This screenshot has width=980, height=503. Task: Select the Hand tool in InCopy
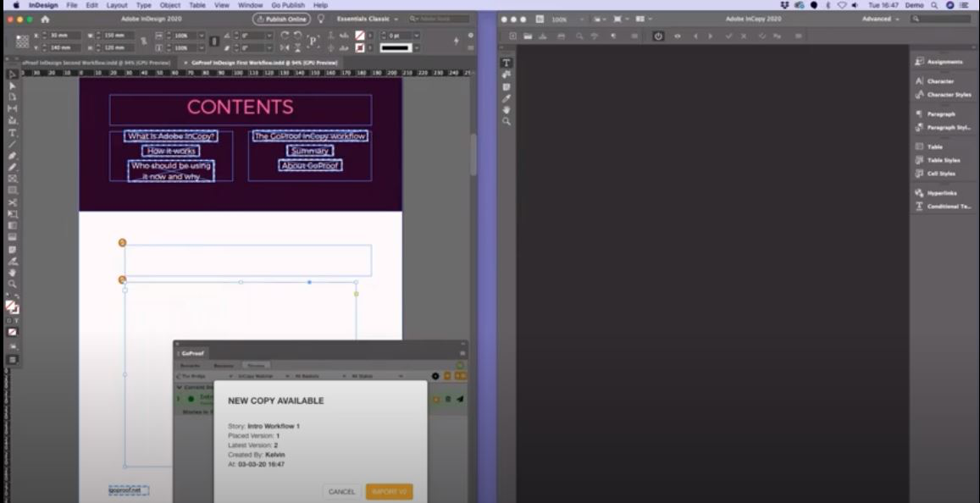[x=507, y=110]
